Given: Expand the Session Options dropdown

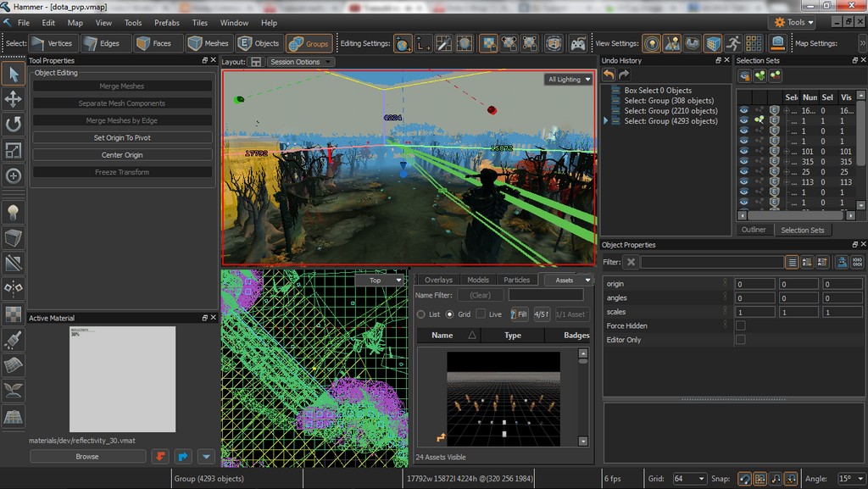Looking at the screenshot, I should click(x=301, y=62).
